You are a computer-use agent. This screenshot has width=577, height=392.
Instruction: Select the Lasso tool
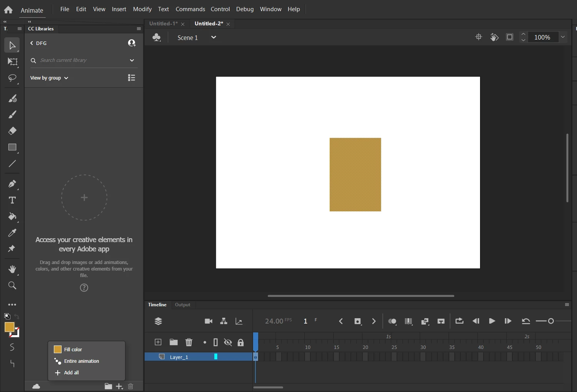(x=12, y=78)
